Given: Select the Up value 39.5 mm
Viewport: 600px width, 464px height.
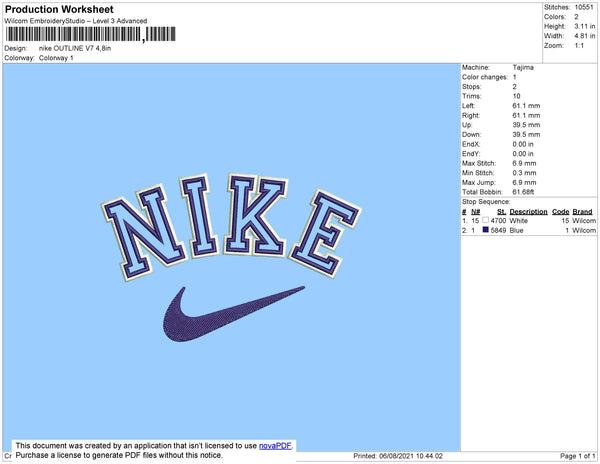Looking at the screenshot, I should (527, 125).
